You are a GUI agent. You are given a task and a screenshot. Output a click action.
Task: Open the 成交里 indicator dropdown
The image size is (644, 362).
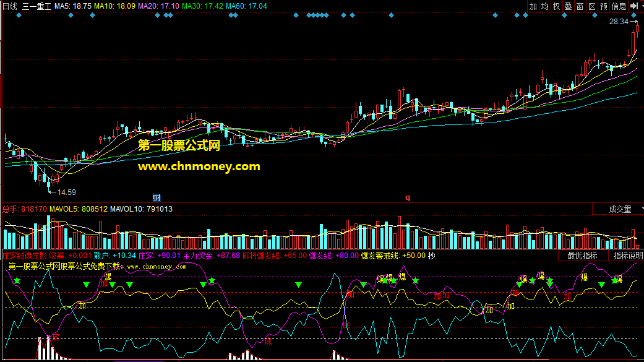point(620,209)
